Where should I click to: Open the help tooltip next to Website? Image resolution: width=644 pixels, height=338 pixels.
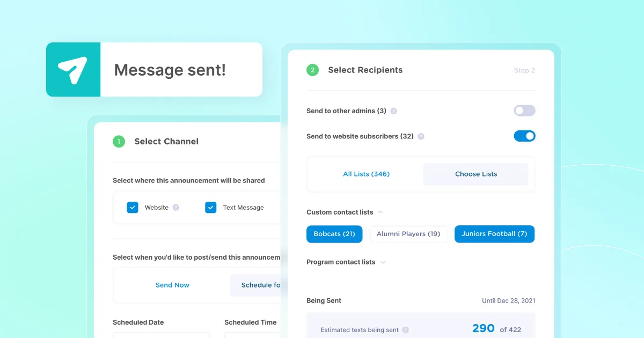(x=177, y=207)
